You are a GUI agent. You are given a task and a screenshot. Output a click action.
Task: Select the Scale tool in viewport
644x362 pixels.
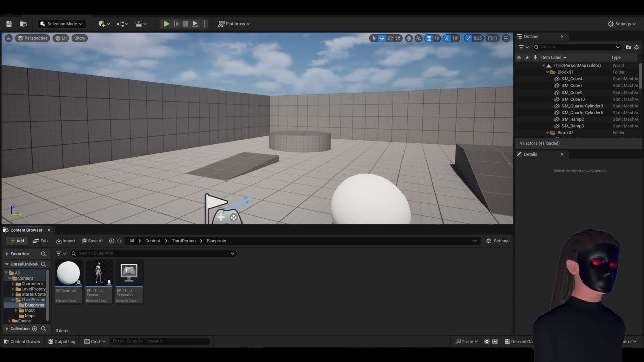click(x=398, y=38)
